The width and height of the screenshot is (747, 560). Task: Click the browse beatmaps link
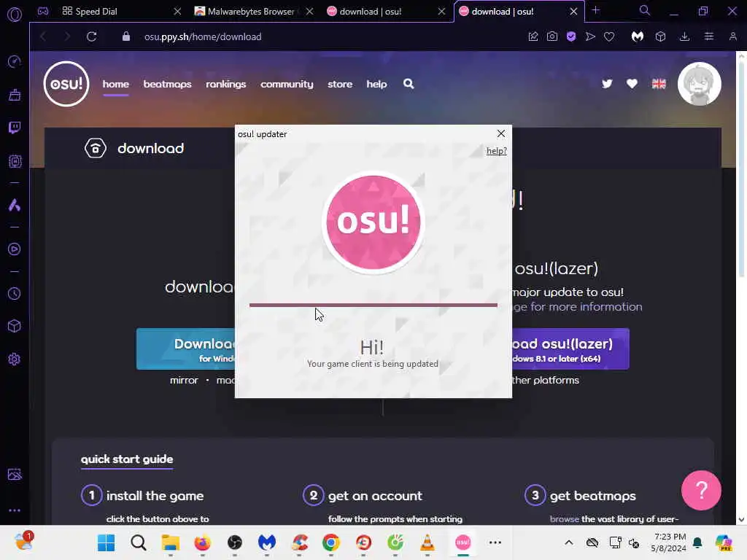point(564,519)
